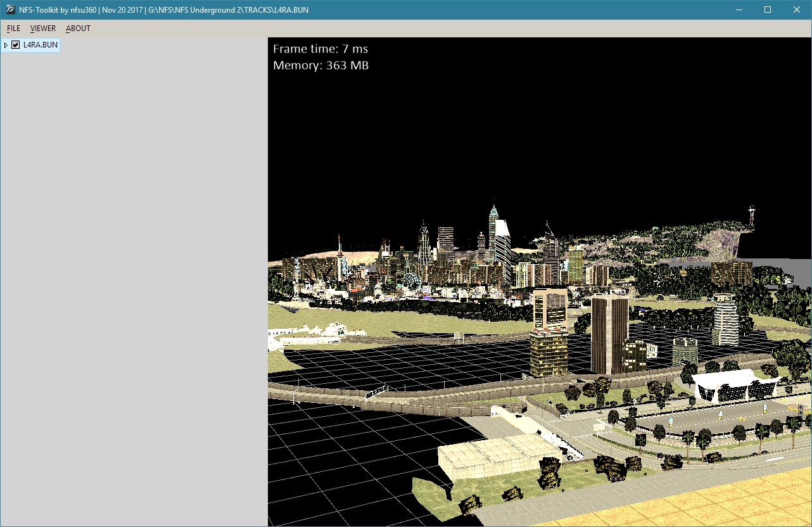
Task: Open the ABOUT menu
Action: tap(78, 29)
